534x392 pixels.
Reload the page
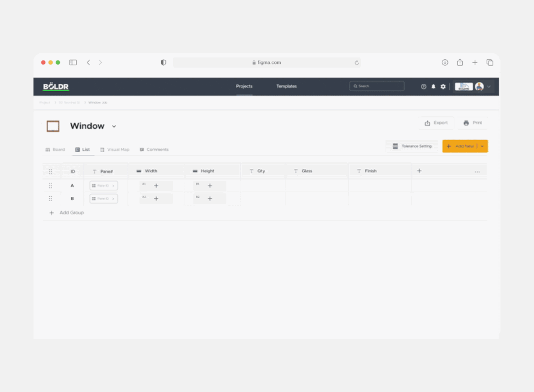pyautogui.click(x=356, y=63)
